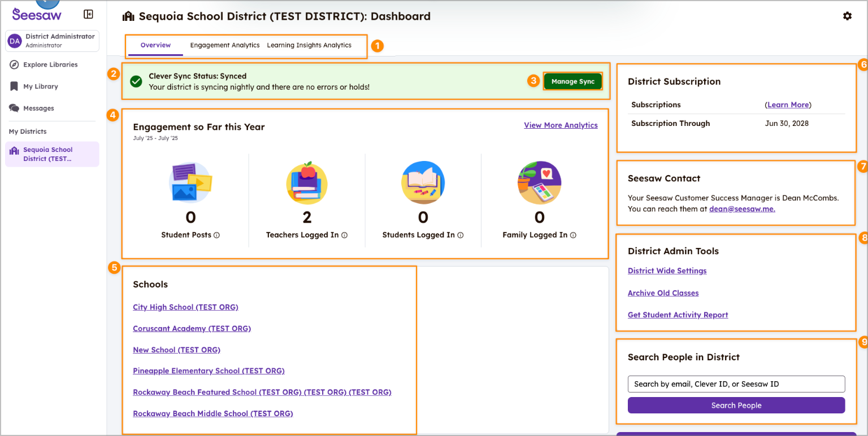Focus the search by email input field
Viewport: 868px width, 436px height.
pos(736,384)
